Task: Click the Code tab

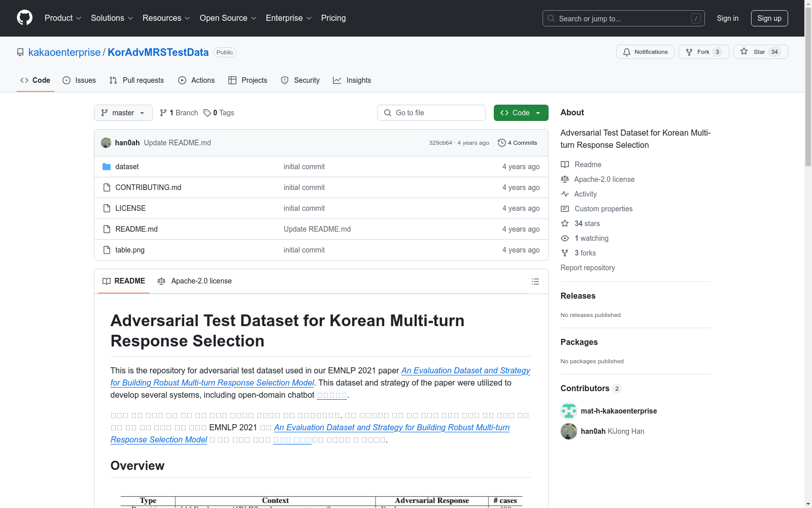Action: (x=35, y=80)
